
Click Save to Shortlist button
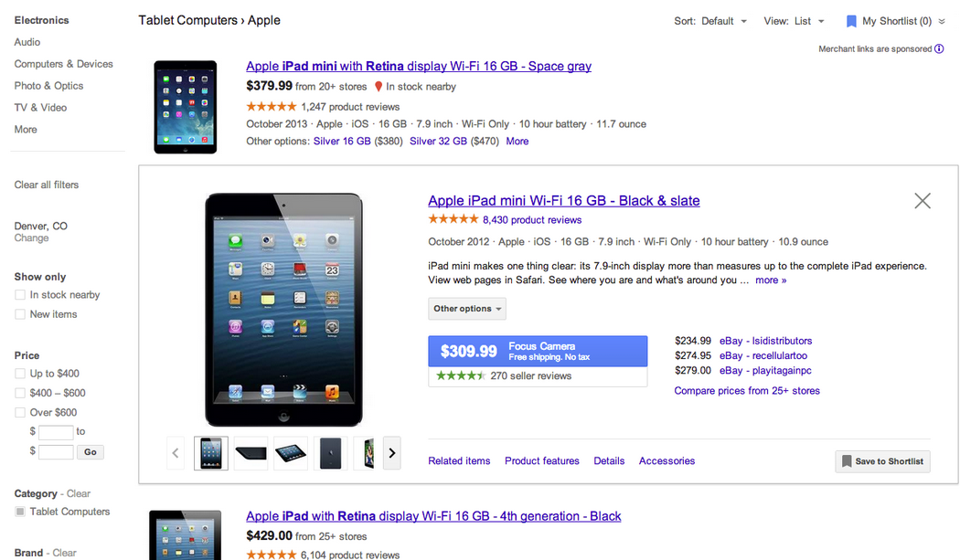883,461
